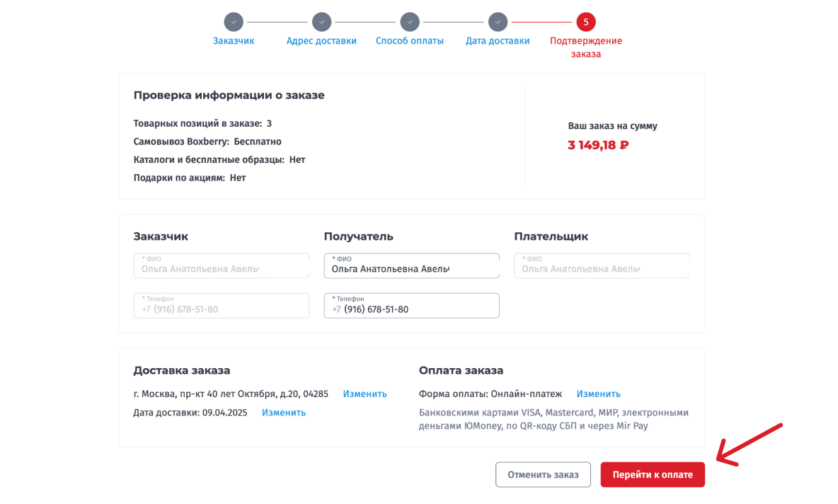
Task: Select the Подтверждение заказа step label
Action: pos(586,47)
